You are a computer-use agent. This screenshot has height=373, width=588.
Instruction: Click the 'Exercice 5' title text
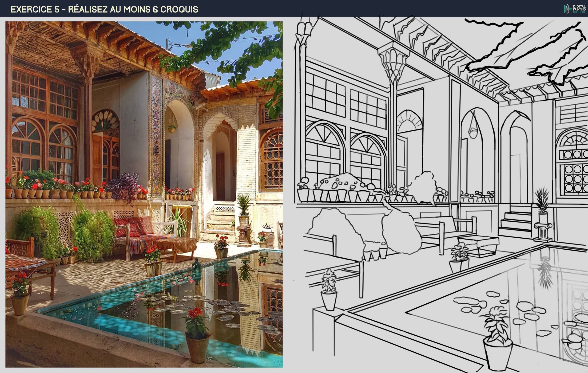(35, 9)
